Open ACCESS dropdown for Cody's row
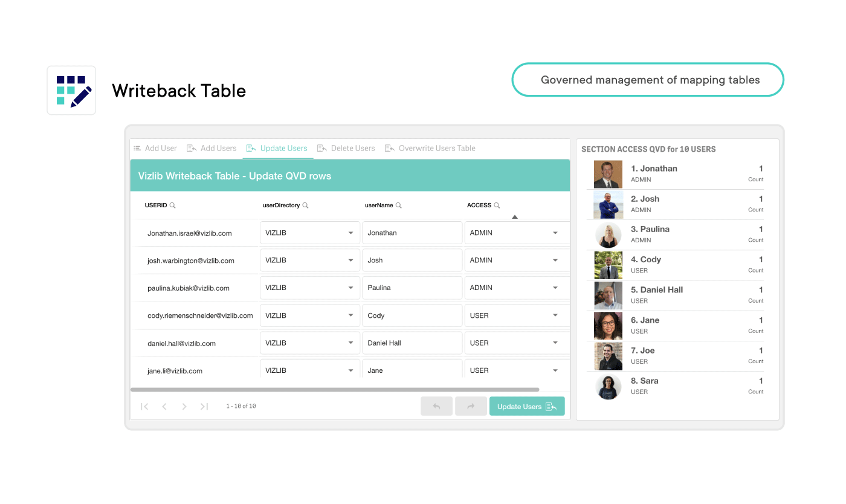The image size is (846, 504). pyautogui.click(x=517, y=315)
